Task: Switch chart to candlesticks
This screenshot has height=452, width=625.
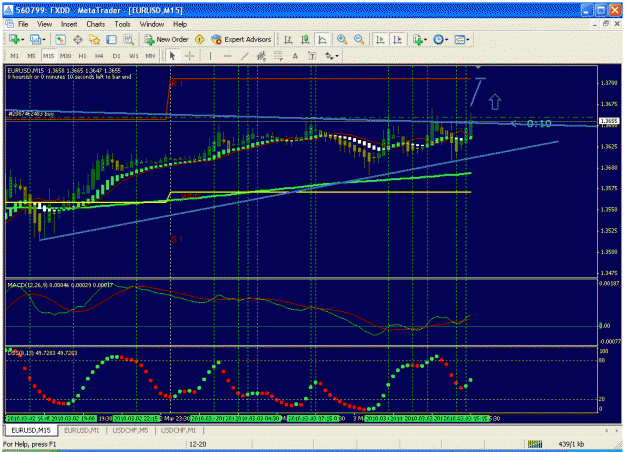Action: [x=305, y=39]
